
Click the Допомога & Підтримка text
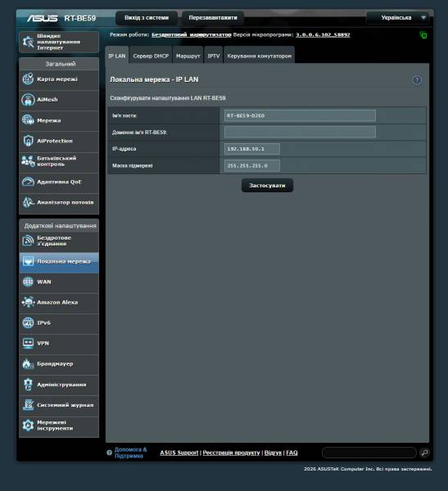130,453
